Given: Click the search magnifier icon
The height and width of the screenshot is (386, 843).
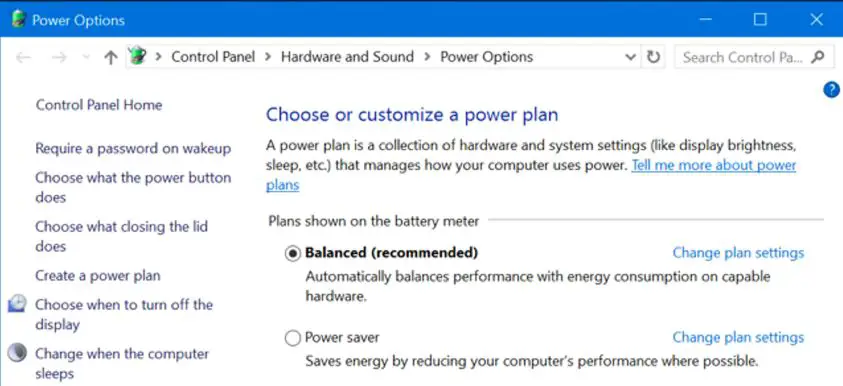Looking at the screenshot, I should (818, 56).
